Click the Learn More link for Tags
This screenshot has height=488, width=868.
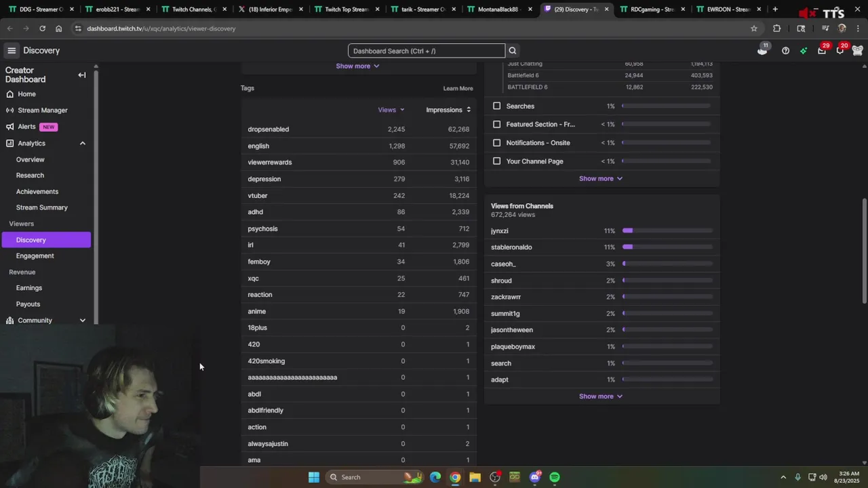coord(458,89)
